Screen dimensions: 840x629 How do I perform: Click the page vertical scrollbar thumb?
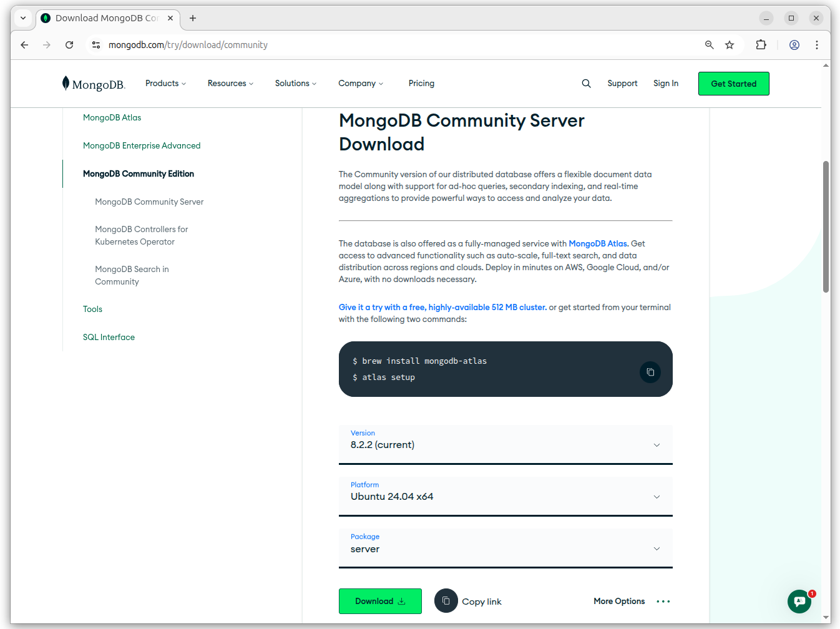coord(826,227)
